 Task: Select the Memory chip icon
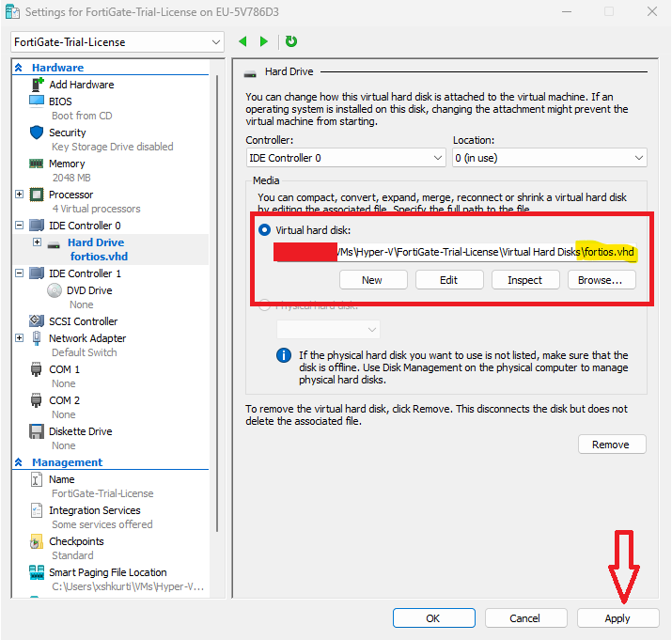pyautogui.click(x=37, y=164)
